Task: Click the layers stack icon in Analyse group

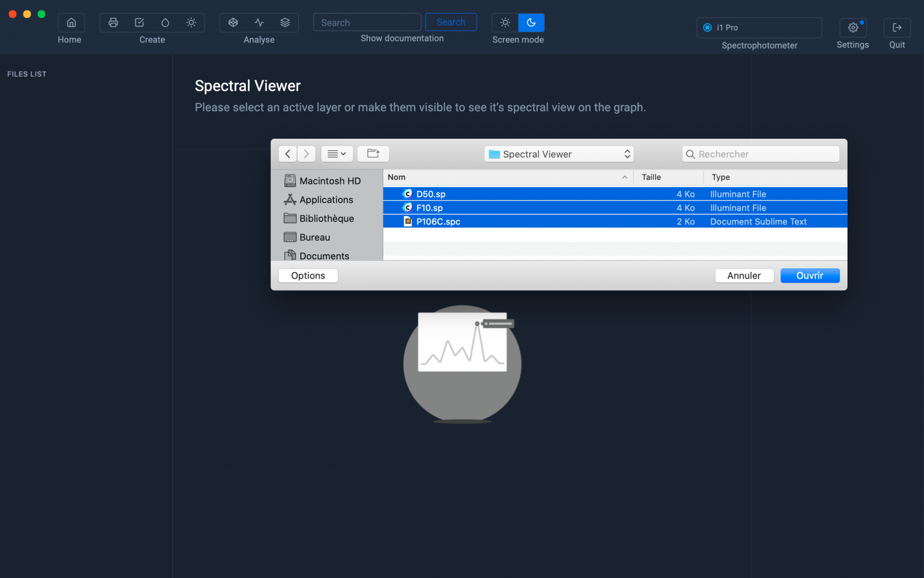Action: tap(285, 23)
